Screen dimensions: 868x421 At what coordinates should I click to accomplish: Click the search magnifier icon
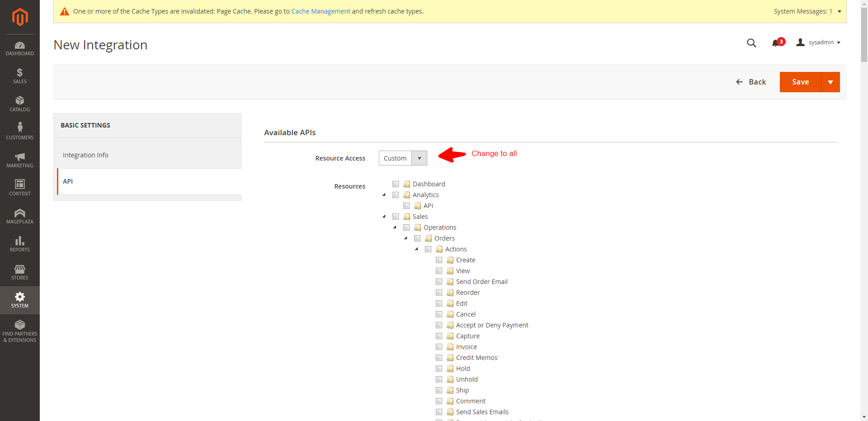click(x=751, y=43)
